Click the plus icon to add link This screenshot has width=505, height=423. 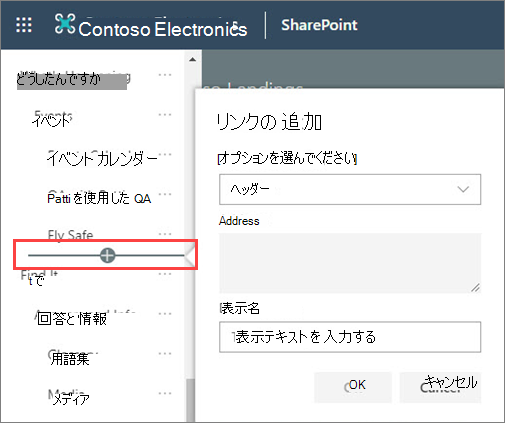click(x=107, y=255)
